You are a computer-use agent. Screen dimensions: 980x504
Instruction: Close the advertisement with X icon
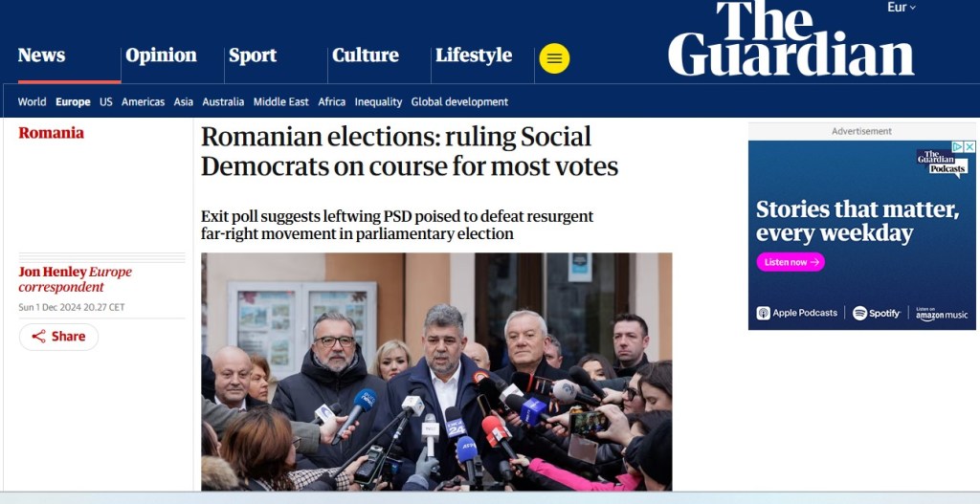pos(969,147)
